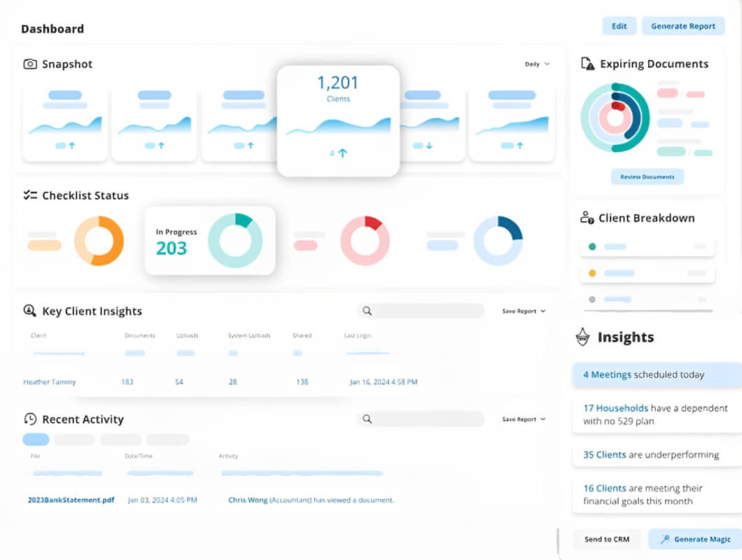Open Save Report dropdown in Recent Activity
This screenshot has width=742, height=560.
524,419
